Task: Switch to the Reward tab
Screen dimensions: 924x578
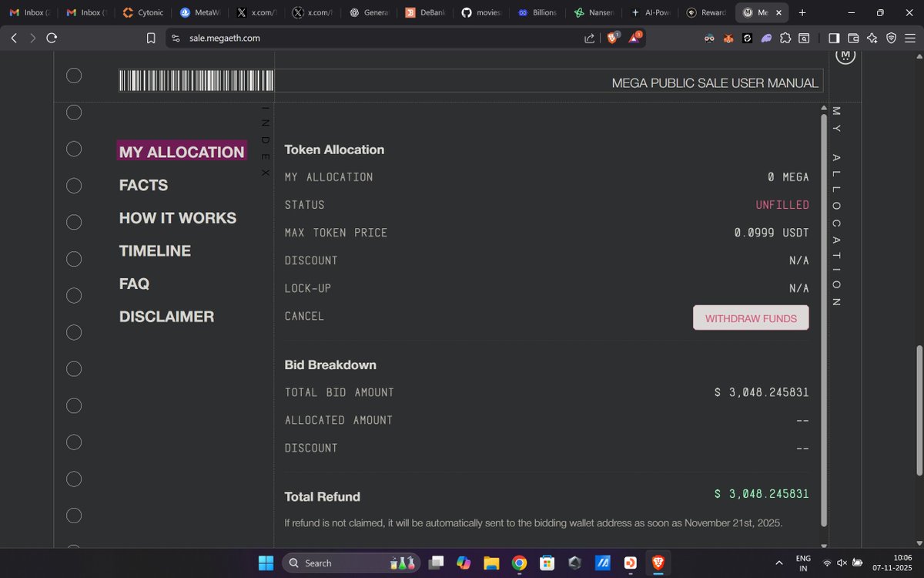Action: pos(706,12)
